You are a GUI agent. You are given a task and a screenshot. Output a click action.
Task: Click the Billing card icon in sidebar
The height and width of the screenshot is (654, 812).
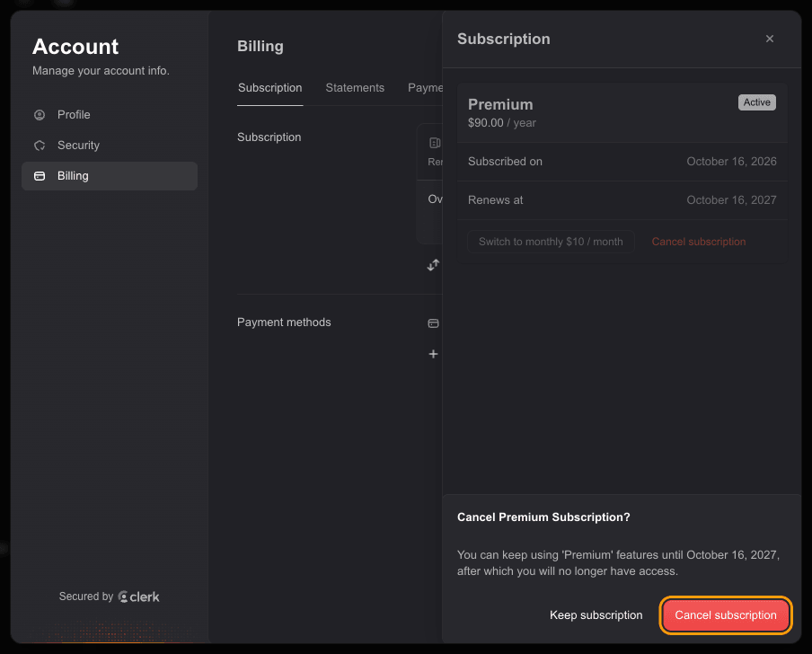[40, 176]
